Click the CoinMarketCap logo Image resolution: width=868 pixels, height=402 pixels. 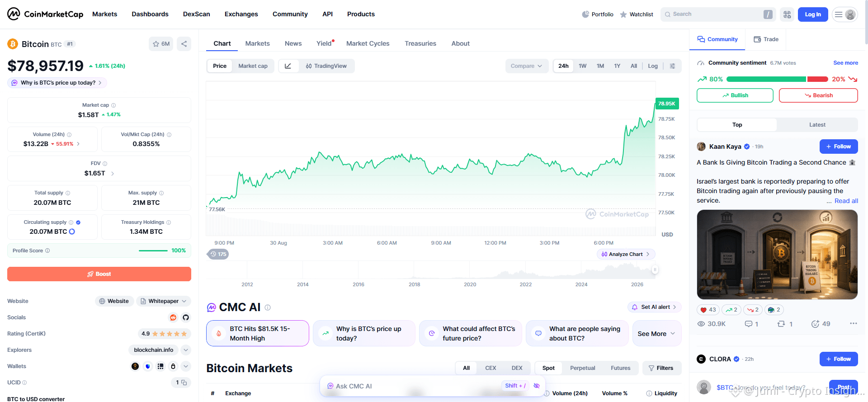(45, 14)
